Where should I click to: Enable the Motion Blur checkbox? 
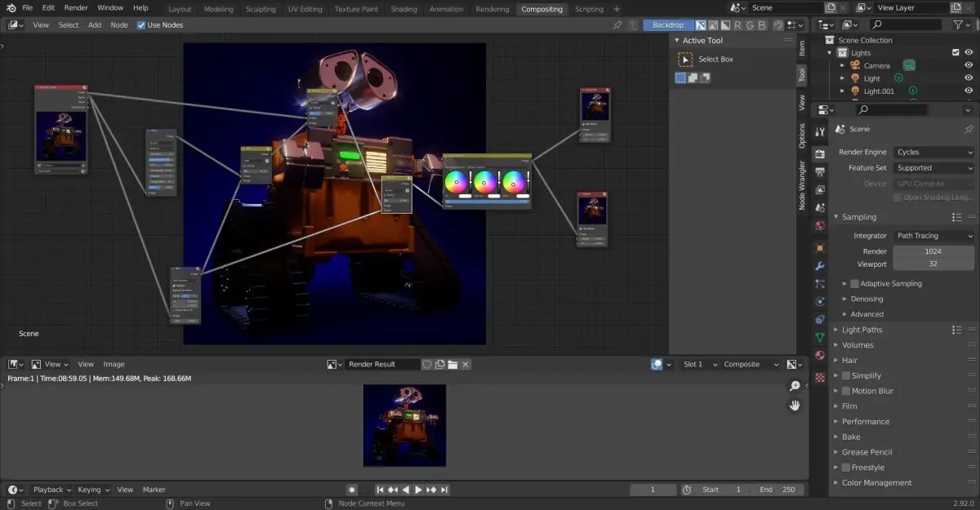point(846,391)
